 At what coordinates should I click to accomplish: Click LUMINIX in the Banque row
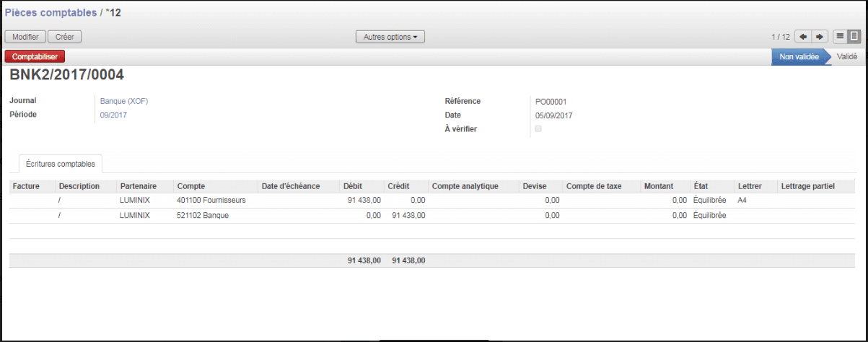click(x=135, y=215)
